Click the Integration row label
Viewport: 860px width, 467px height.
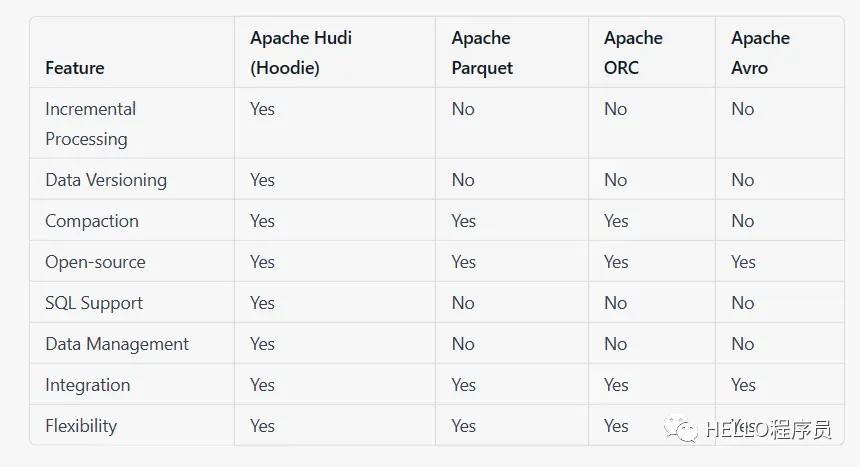point(88,385)
